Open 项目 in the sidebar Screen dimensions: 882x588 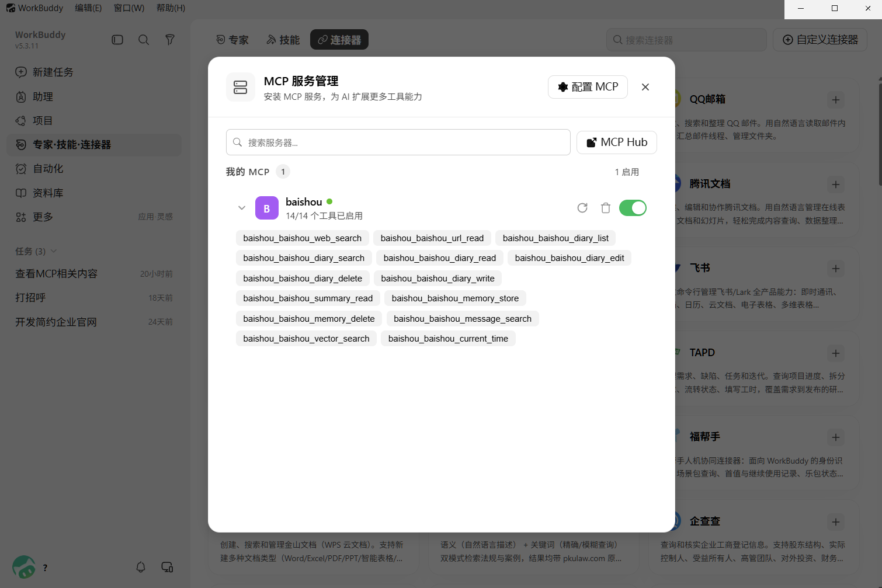pyautogui.click(x=93, y=121)
